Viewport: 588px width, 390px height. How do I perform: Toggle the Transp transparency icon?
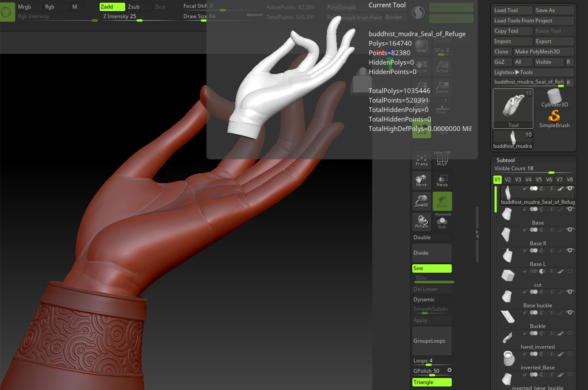[x=442, y=181]
